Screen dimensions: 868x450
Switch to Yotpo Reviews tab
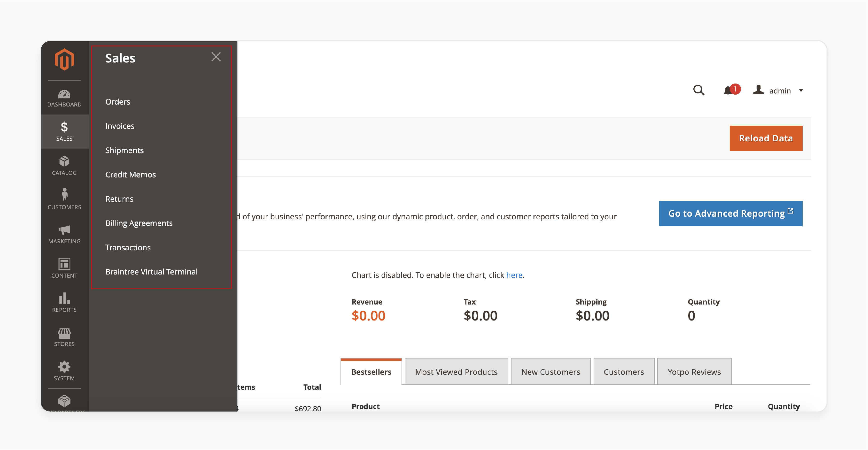point(694,372)
